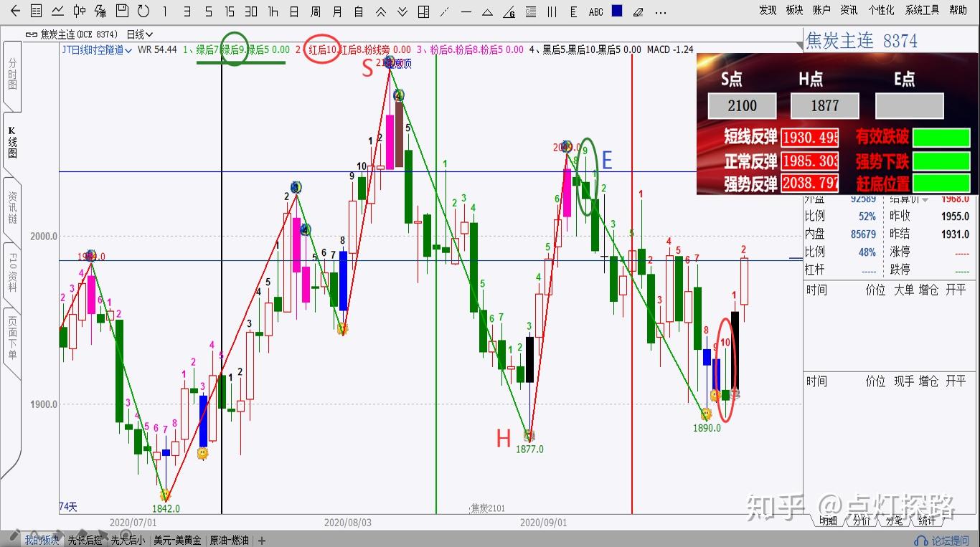Open the 发现 menu
The image size is (980, 547).
click(x=768, y=10)
